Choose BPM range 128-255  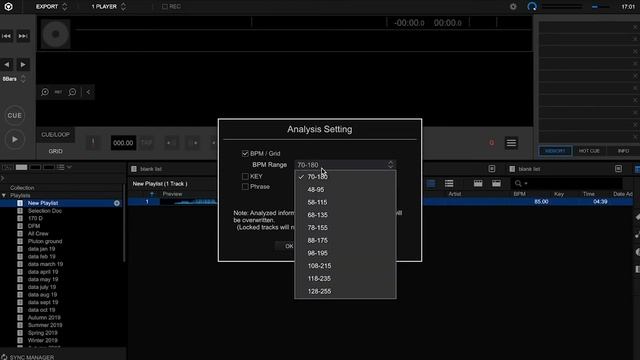click(345, 291)
